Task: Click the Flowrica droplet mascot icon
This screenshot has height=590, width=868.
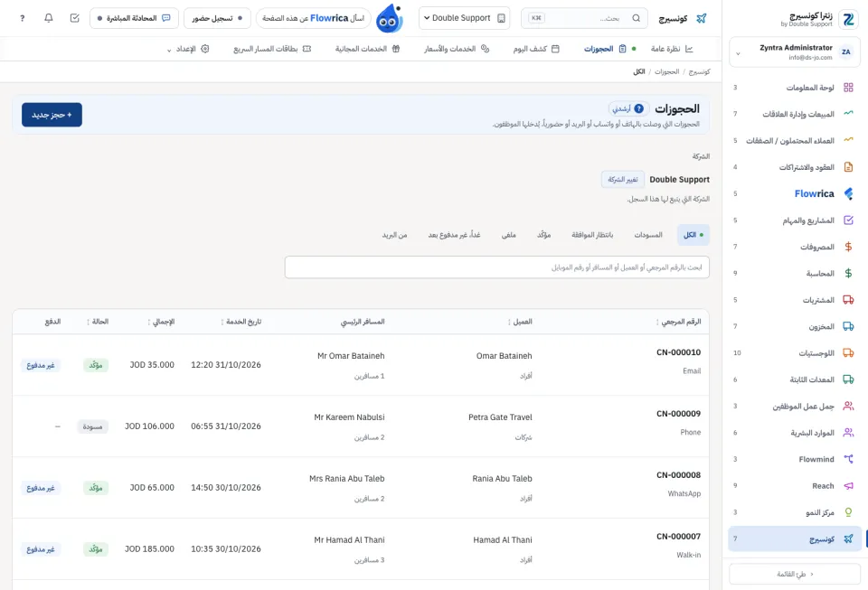Action: click(389, 18)
